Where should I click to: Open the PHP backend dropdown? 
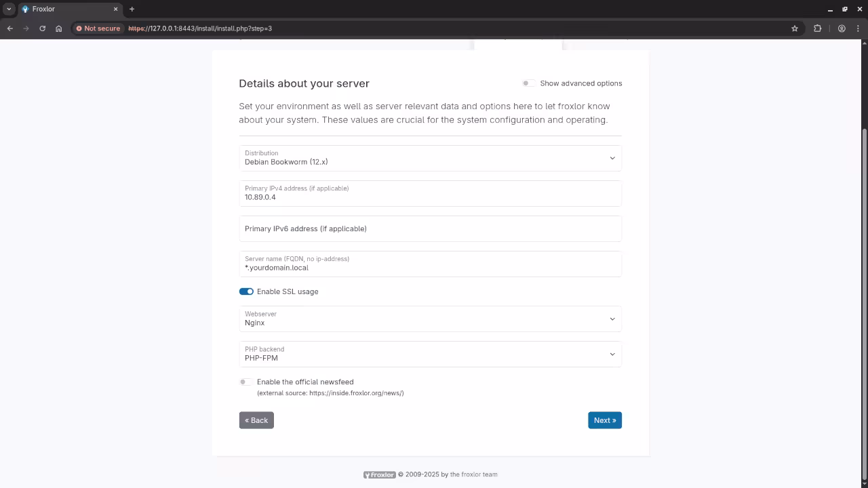coord(430,354)
